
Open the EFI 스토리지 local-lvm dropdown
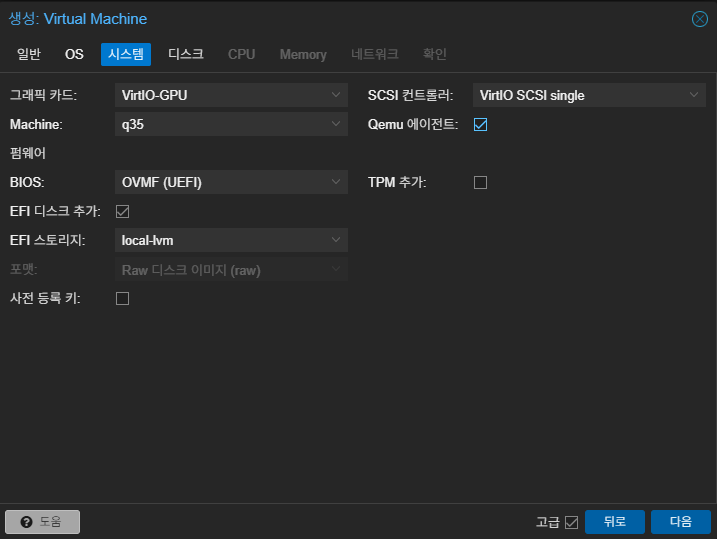click(x=231, y=240)
